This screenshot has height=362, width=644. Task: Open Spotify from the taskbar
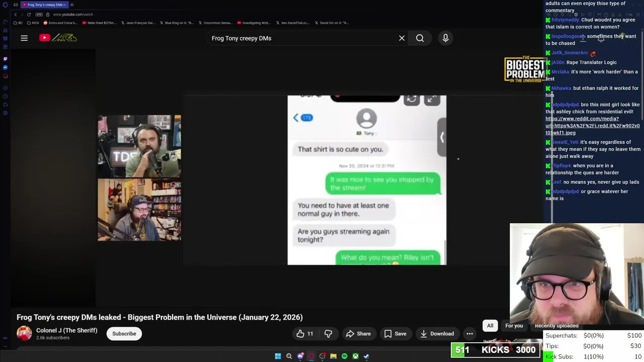(x=344, y=356)
